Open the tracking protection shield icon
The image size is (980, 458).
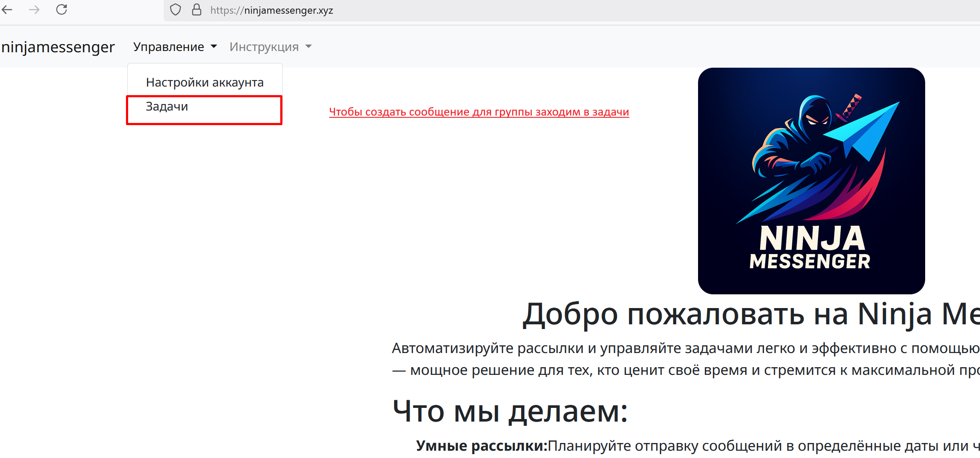(x=175, y=10)
